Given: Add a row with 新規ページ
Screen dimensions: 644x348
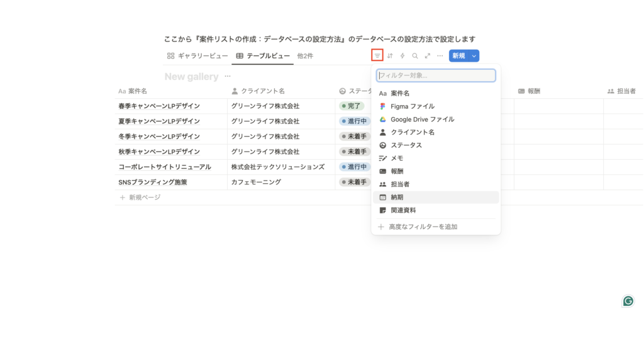Looking at the screenshot, I should [x=144, y=198].
